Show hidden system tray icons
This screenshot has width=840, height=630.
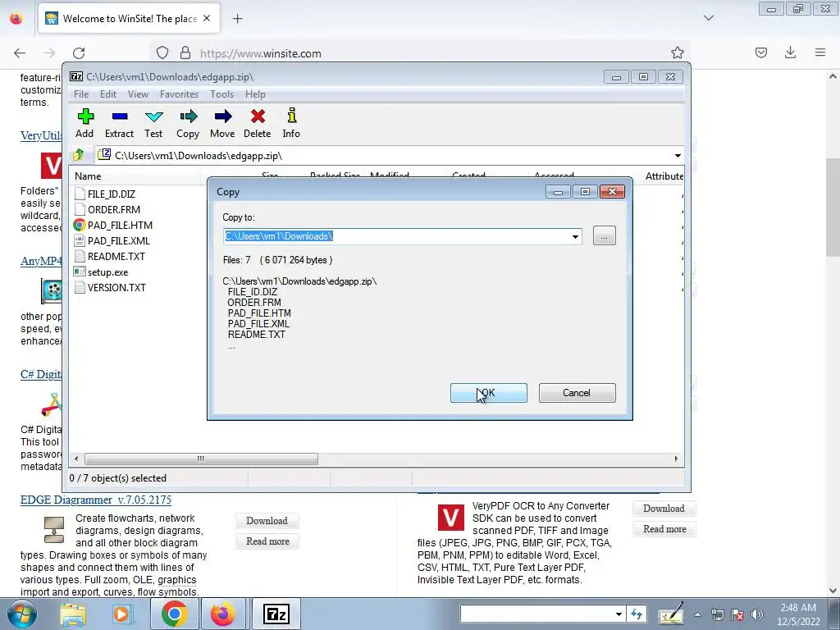pos(697,614)
